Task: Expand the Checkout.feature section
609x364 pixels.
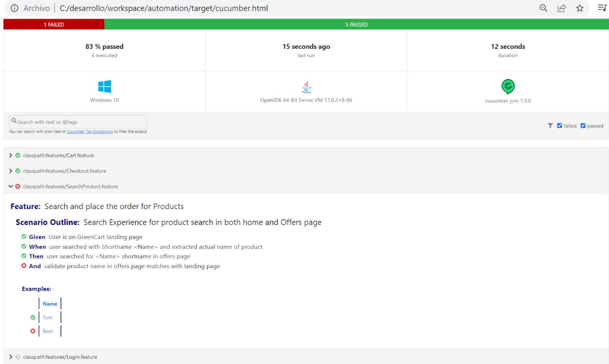Action: tap(11, 171)
